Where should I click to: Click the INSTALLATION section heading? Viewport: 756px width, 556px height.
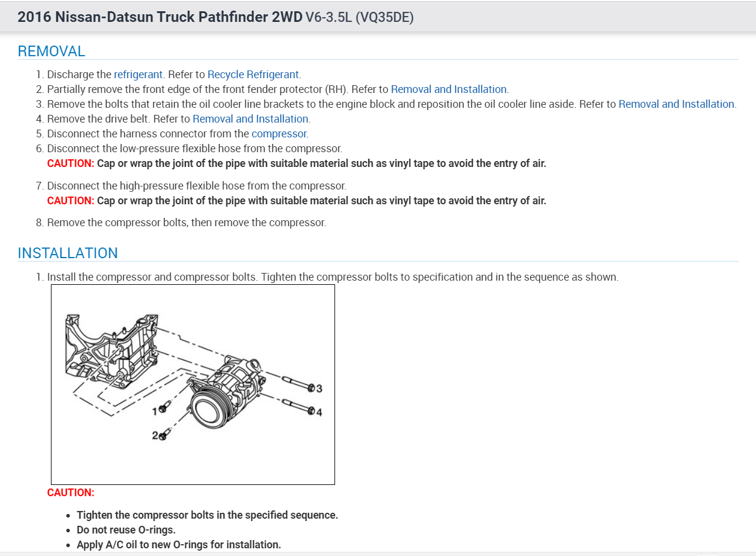click(68, 253)
